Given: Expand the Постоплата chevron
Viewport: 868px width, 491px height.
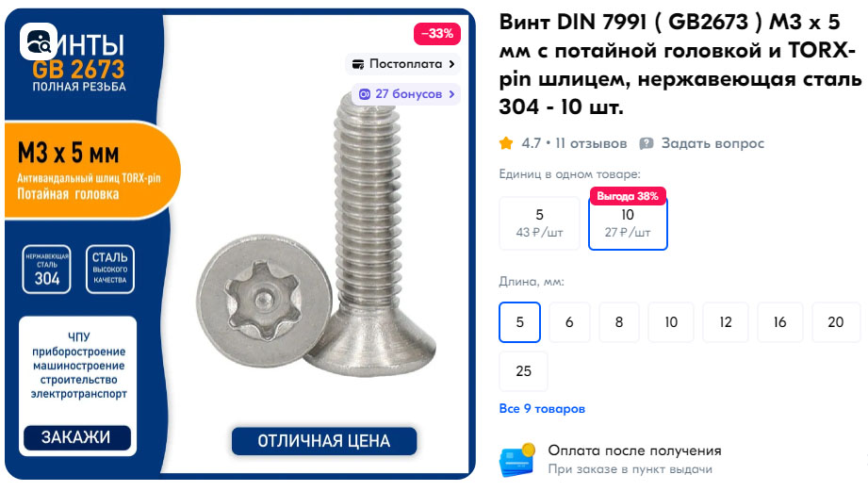Looking at the screenshot, I should (x=451, y=64).
